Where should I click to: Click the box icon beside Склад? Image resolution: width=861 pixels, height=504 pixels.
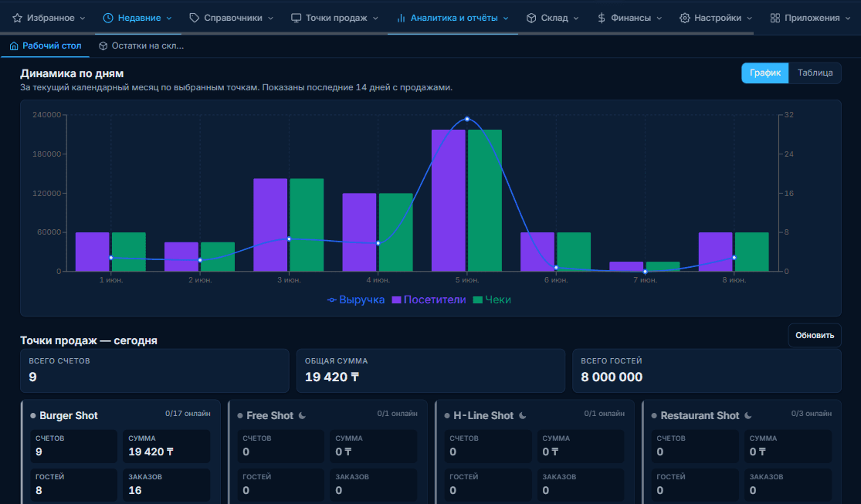pyautogui.click(x=531, y=18)
